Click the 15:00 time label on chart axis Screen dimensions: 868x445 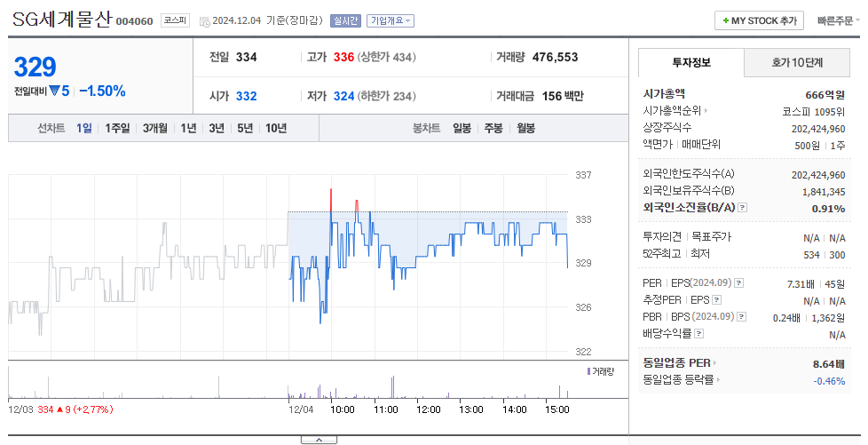556,409
